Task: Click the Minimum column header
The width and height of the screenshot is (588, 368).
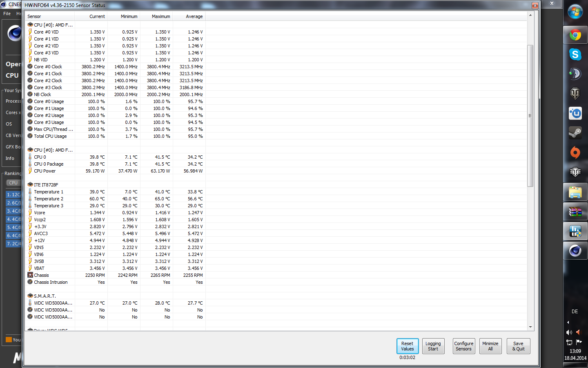Action: click(124, 16)
